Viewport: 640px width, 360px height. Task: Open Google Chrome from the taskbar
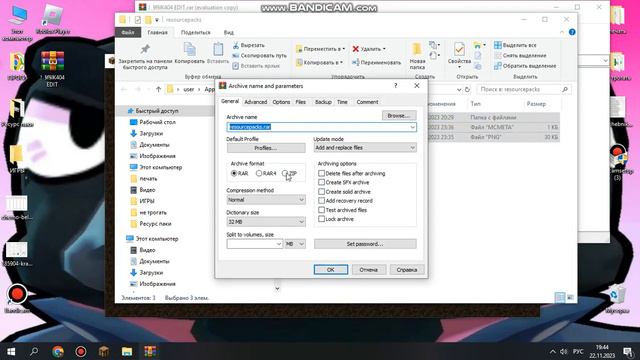point(58,351)
